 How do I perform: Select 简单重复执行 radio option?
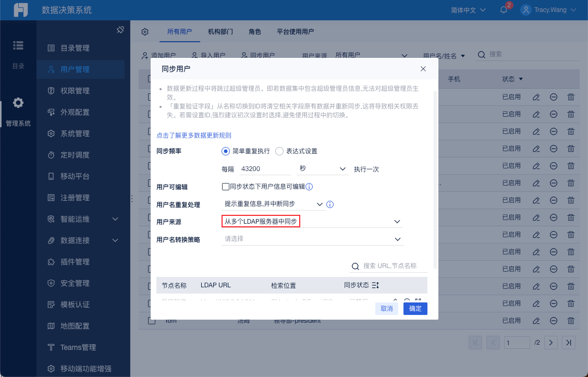click(225, 151)
